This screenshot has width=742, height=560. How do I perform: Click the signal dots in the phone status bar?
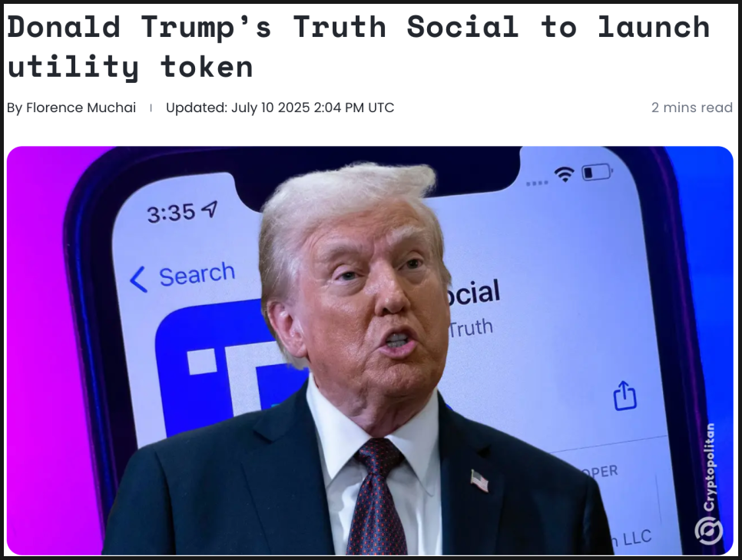pyautogui.click(x=537, y=183)
